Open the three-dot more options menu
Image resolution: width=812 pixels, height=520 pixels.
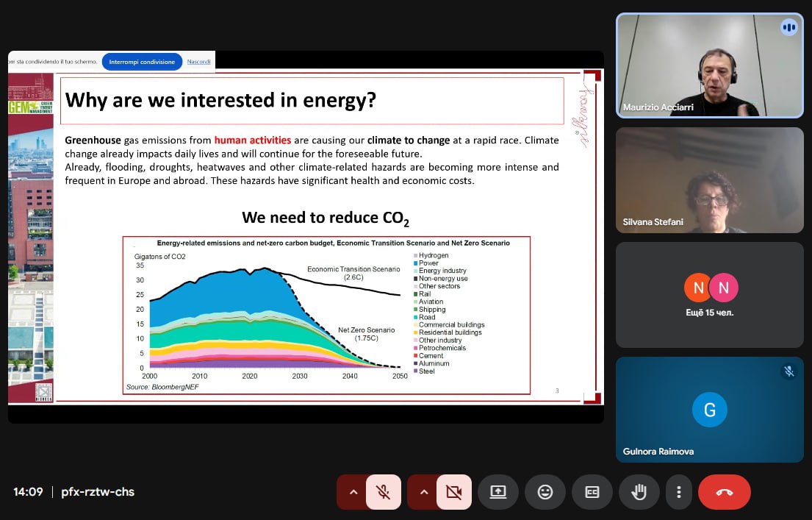679,492
